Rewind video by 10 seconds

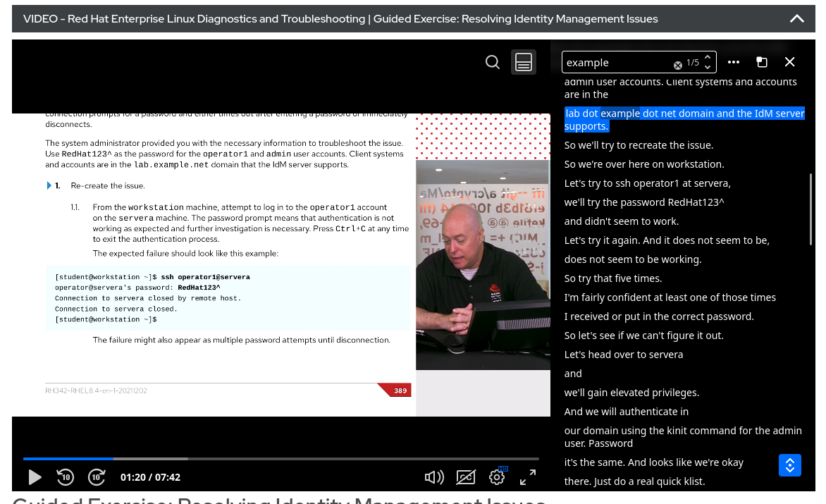coord(66,477)
